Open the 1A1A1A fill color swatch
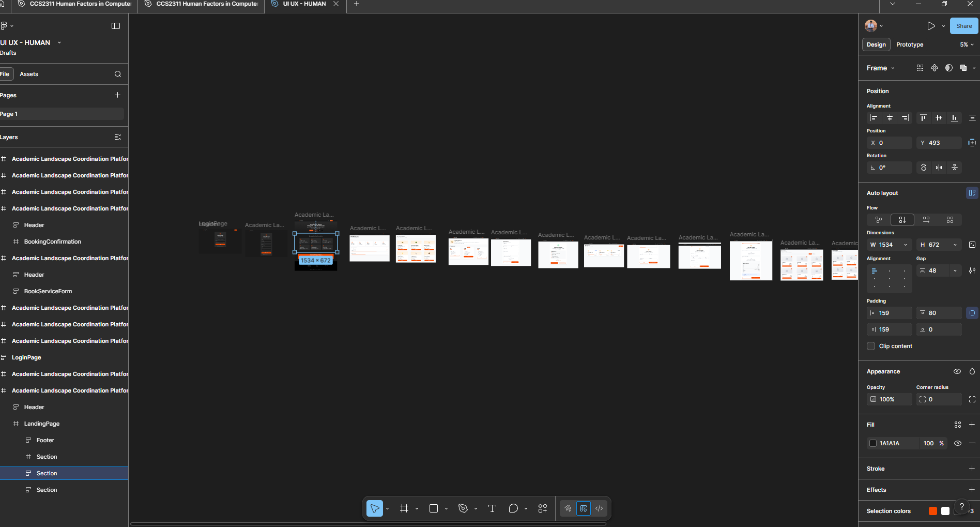 873,443
